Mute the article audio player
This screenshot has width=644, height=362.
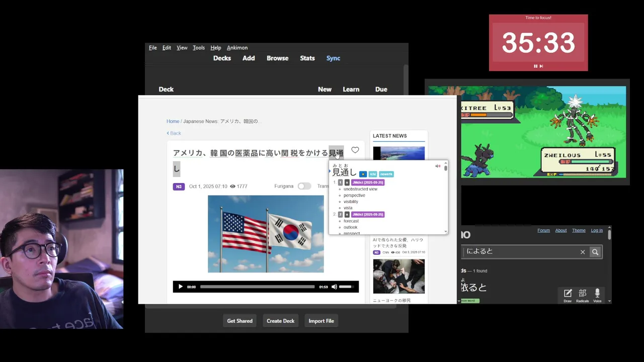point(334,287)
